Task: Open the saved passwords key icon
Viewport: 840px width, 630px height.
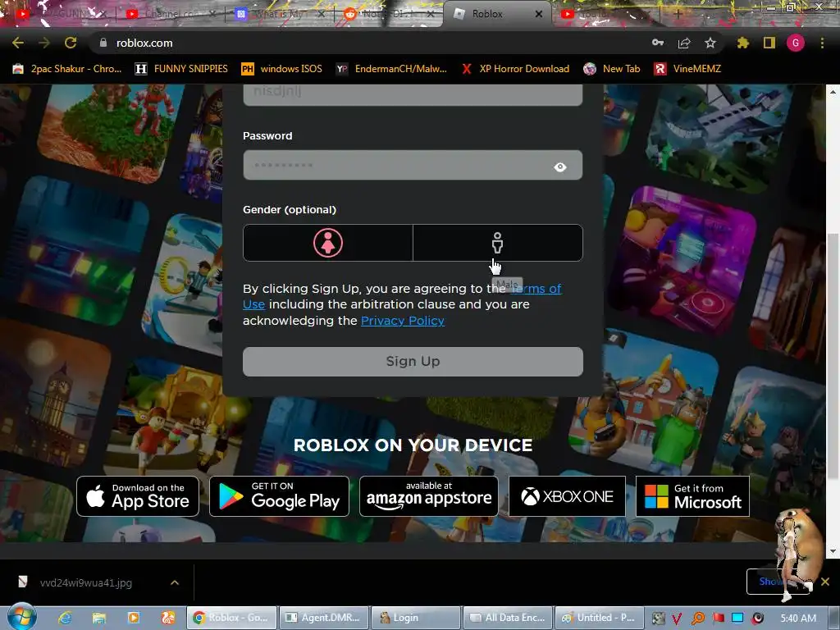Action: [658, 43]
